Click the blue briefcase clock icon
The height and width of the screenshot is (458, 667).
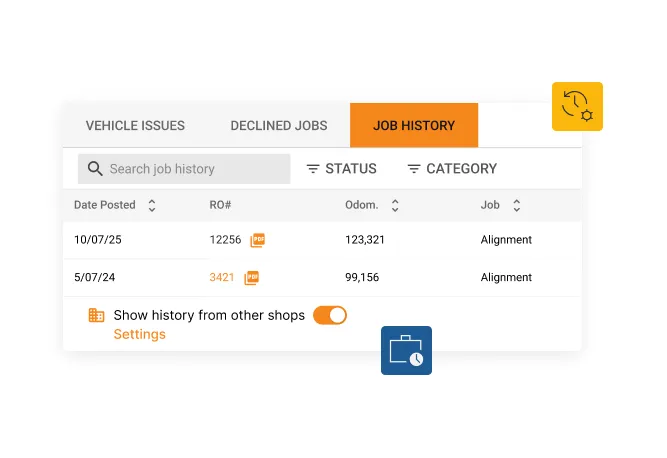click(x=406, y=350)
